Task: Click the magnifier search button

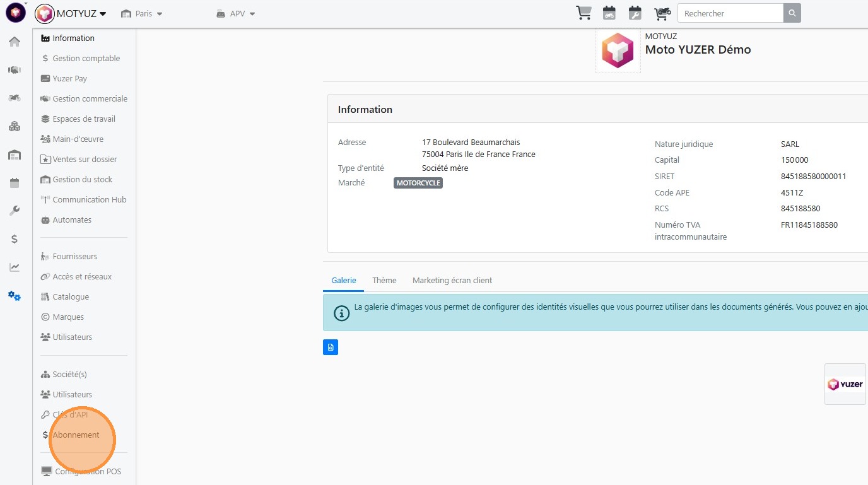Action: click(792, 13)
